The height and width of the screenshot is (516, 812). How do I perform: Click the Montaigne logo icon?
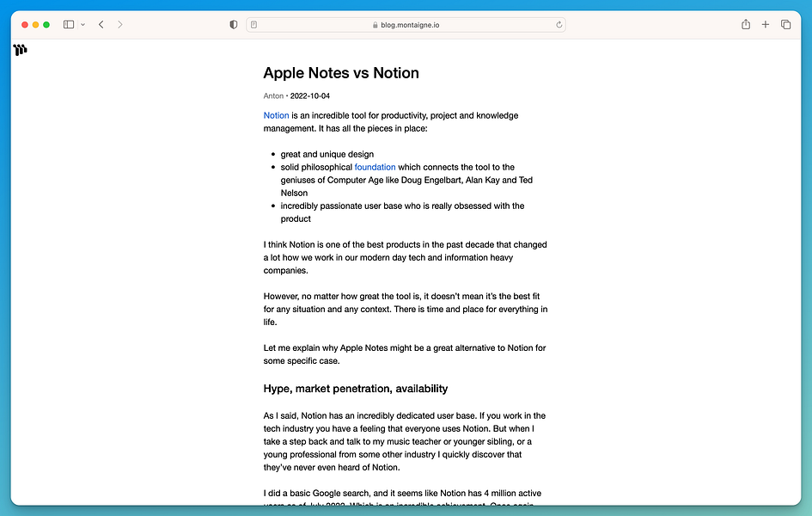(21, 50)
